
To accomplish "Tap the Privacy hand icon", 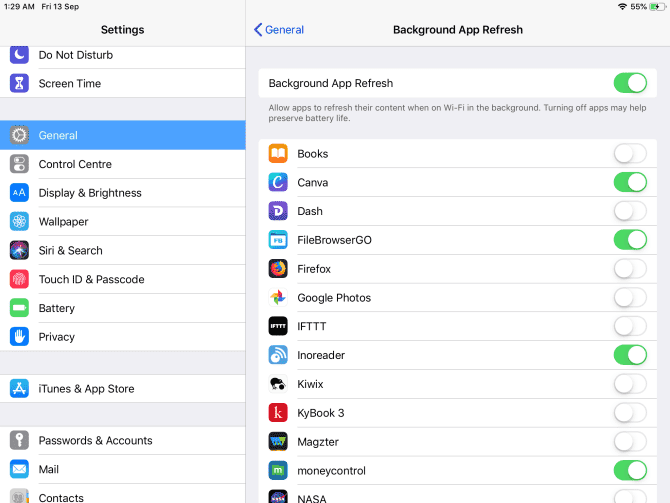I will point(19,337).
